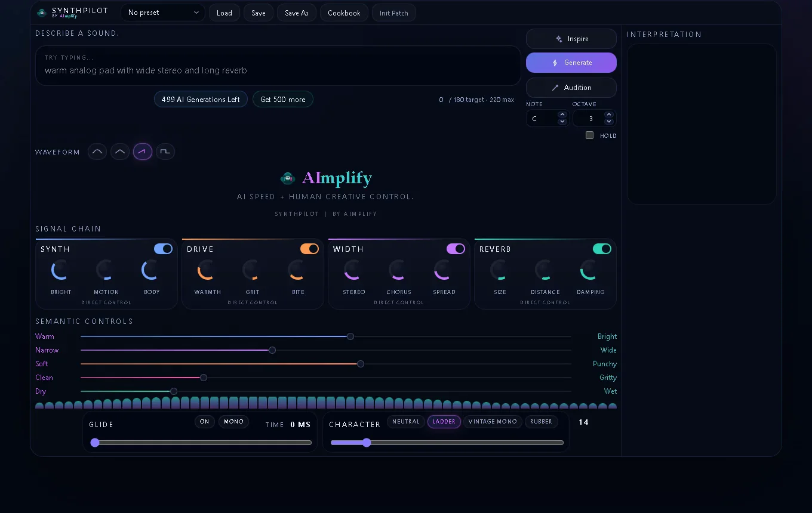Select the sawtooth waveform icon

coord(143,152)
